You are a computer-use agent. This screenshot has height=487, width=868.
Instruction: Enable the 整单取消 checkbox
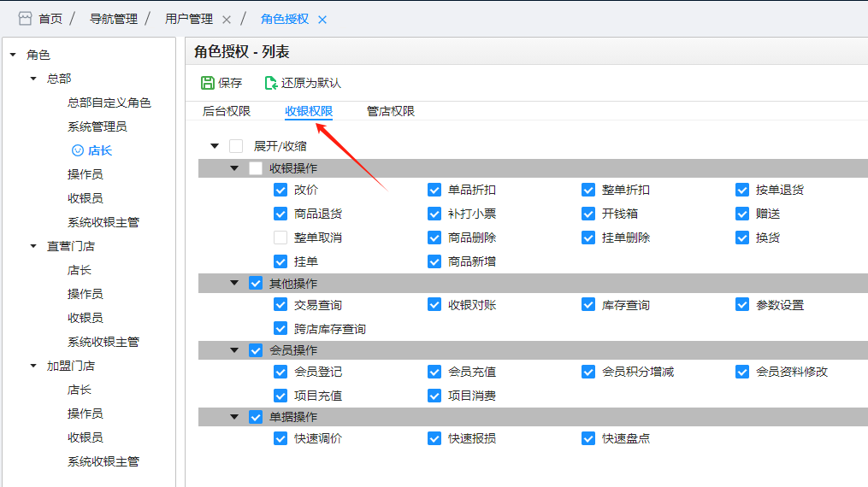pos(280,238)
